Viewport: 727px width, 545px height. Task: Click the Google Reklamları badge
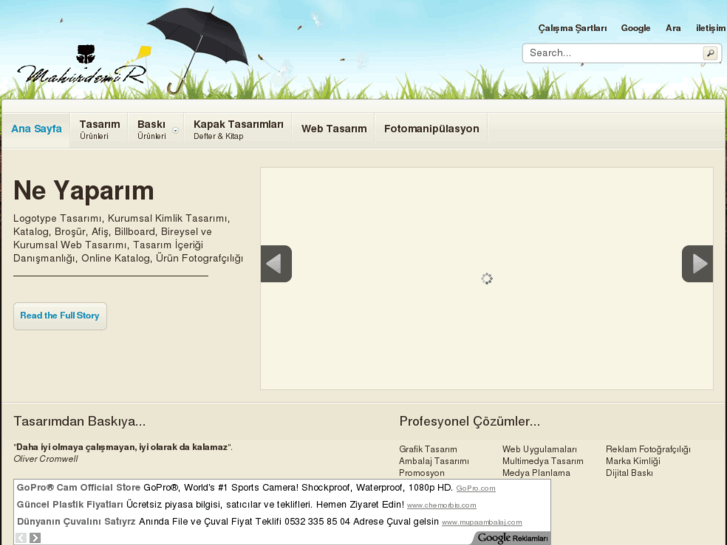tap(512, 538)
